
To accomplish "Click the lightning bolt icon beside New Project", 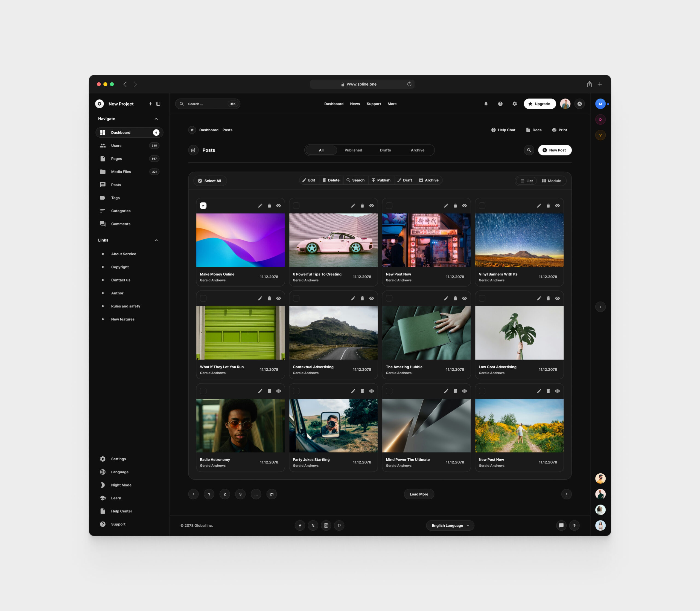I will click(150, 104).
